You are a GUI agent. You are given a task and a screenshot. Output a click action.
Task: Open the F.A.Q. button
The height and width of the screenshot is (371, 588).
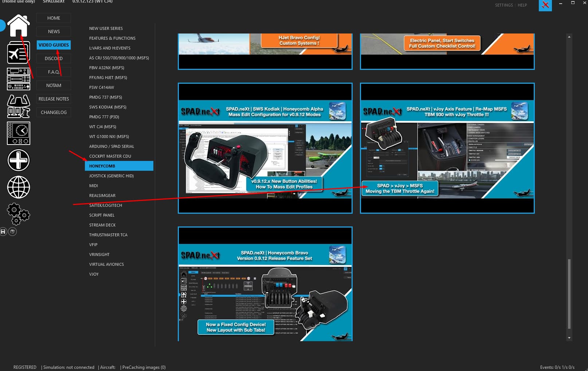[54, 72]
